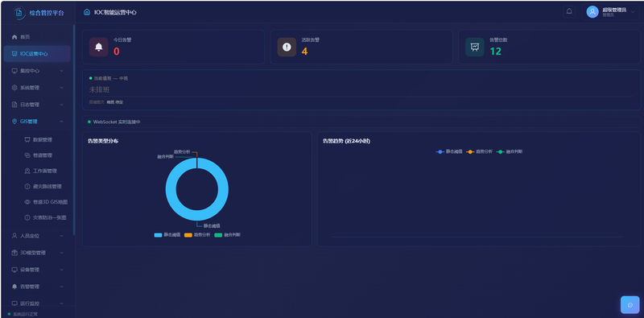This screenshot has width=644, height=318.
Task: Click the 告警总数 chart icon
Action: pyautogui.click(x=475, y=47)
